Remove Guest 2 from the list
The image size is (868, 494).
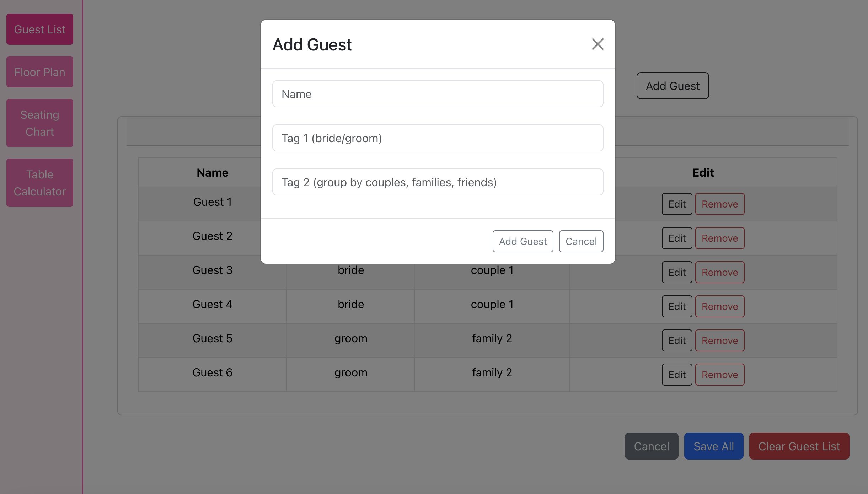point(720,238)
